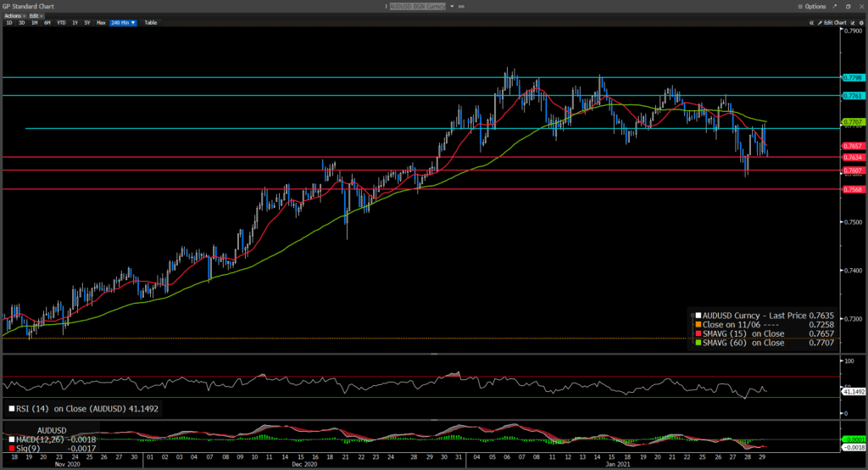868x470 pixels.
Task: Click the Jan 2021 timeline label
Action: [617, 464]
